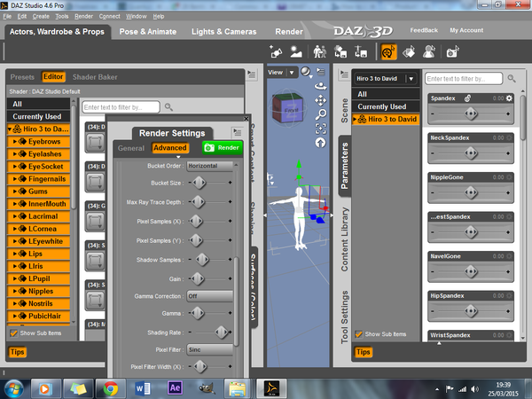Open the Bucket Order dropdown

210,166
